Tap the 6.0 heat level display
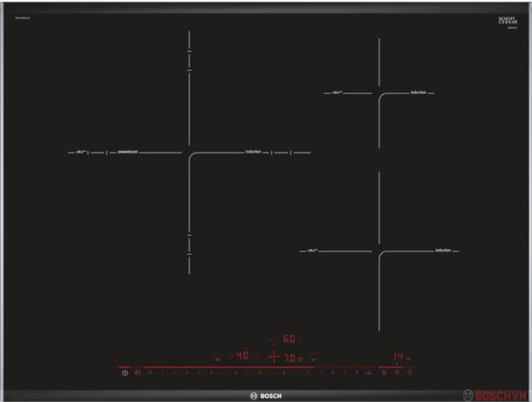 (289, 339)
